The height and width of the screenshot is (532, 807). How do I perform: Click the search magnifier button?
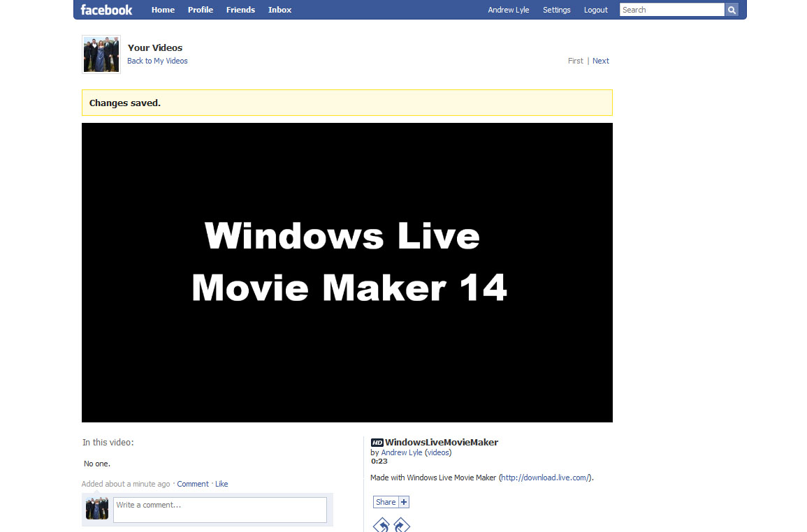tap(732, 10)
